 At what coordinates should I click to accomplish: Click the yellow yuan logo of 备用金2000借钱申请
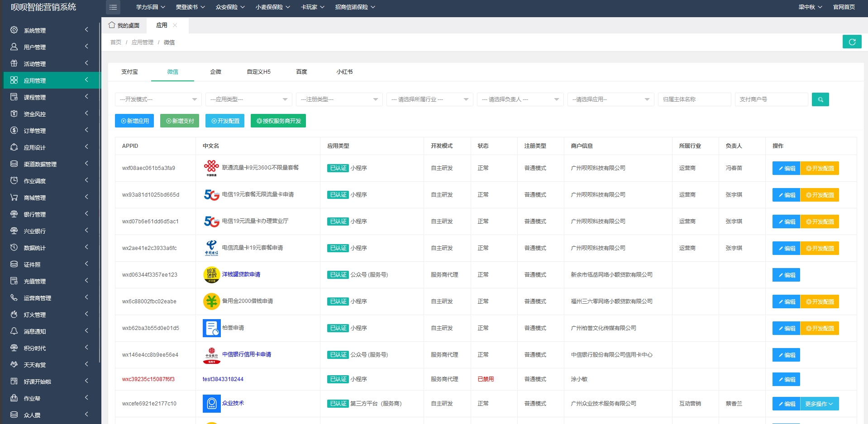(x=211, y=302)
